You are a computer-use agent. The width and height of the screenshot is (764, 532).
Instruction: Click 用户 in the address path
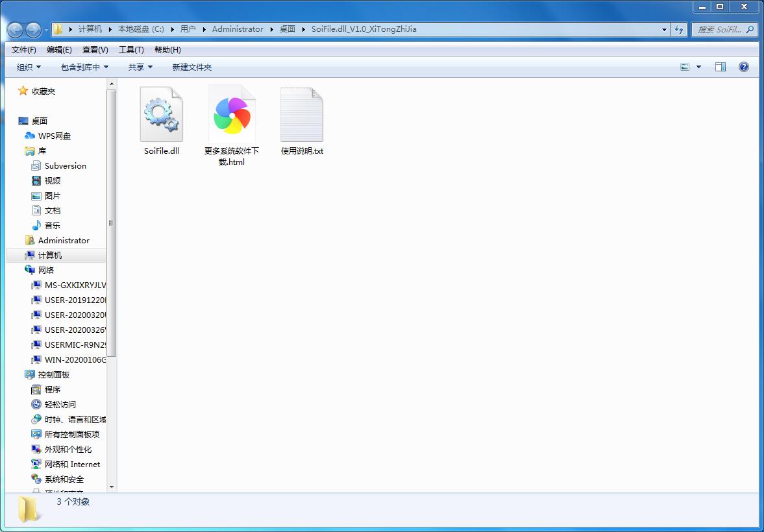(x=188, y=29)
